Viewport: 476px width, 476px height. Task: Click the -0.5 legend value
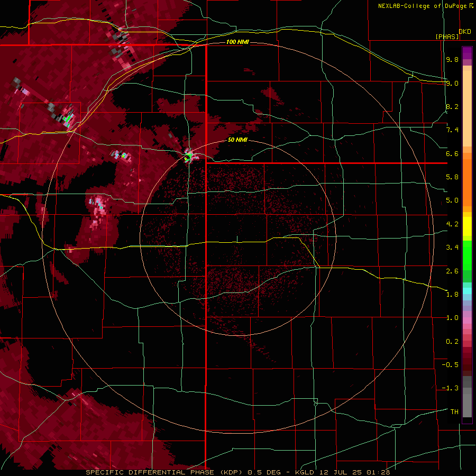point(450,365)
